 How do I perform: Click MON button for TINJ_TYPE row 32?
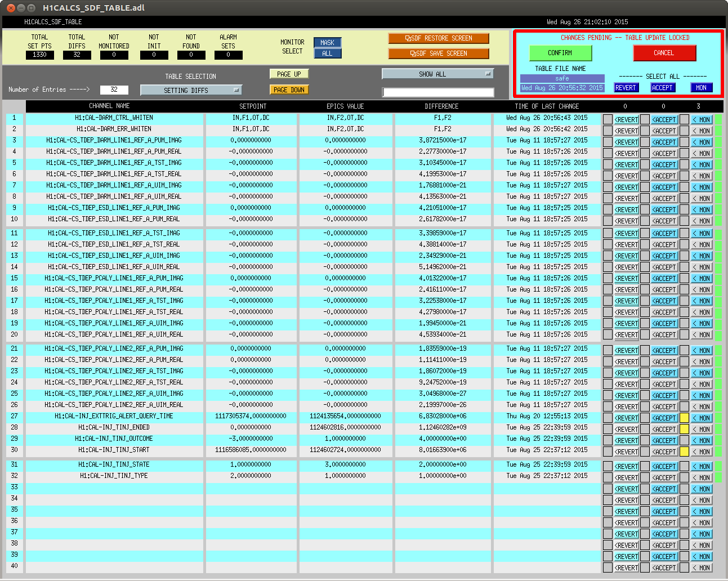pyautogui.click(x=702, y=478)
